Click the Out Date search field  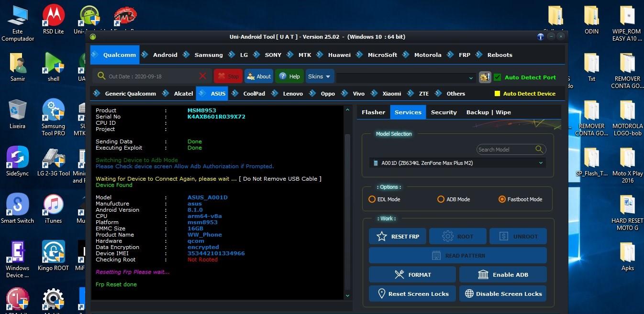click(x=152, y=76)
